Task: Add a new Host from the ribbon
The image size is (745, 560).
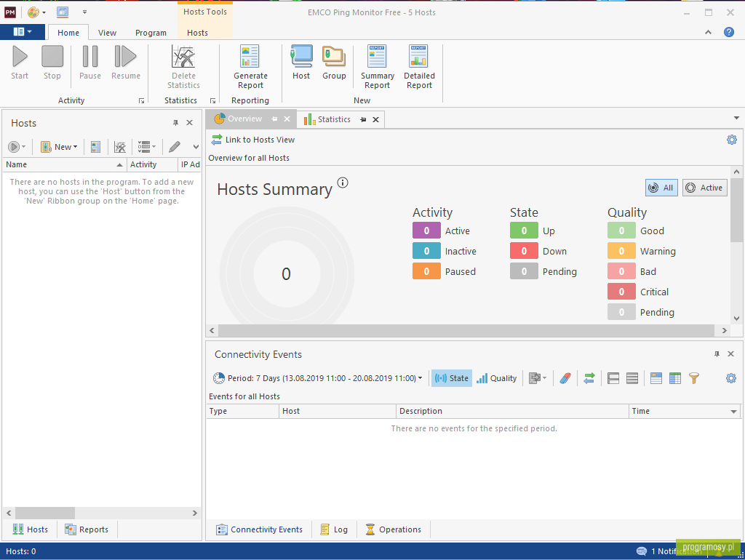Action: [301, 63]
